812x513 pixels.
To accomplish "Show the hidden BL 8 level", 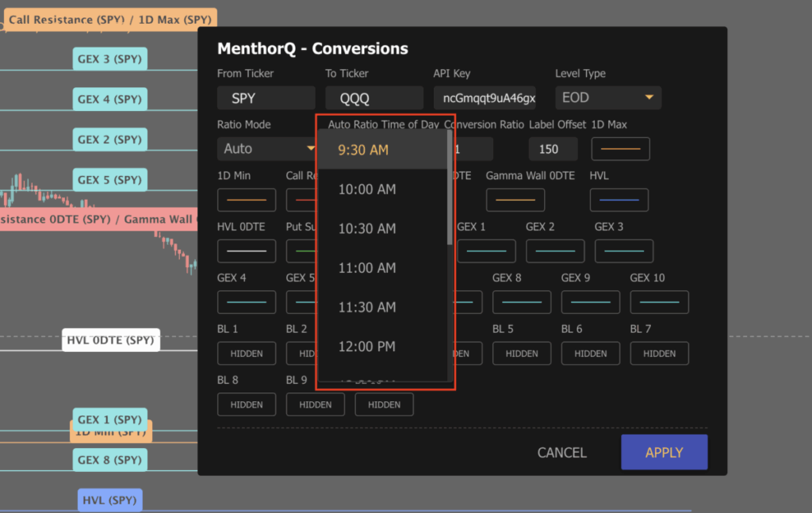I will click(x=246, y=404).
